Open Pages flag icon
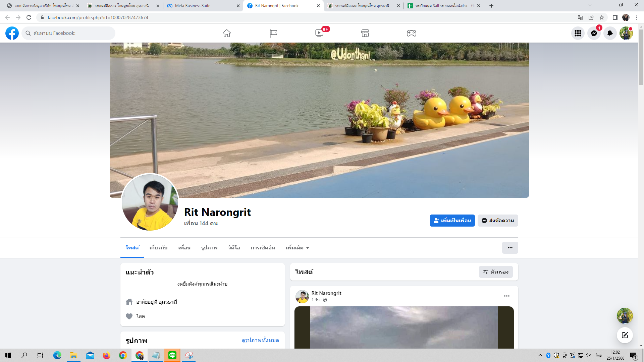The width and height of the screenshot is (644, 362). tap(273, 33)
